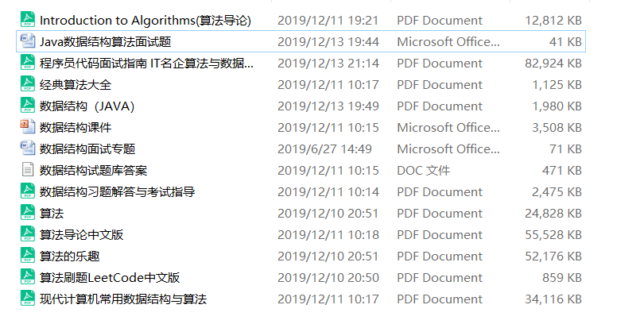Click the 34,116 KB size entry
The image size is (644, 324).
[x=553, y=299]
